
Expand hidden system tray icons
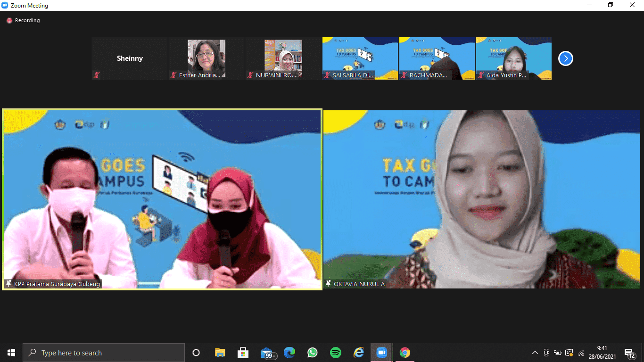tap(535, 353)
